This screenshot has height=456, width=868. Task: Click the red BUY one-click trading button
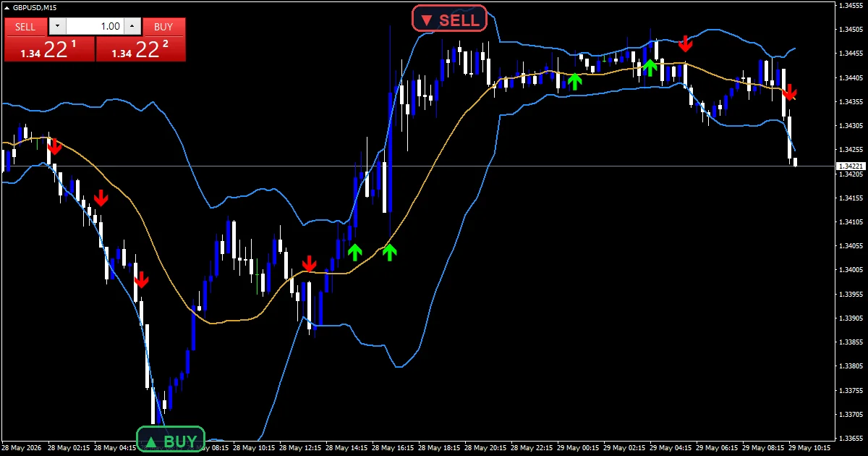(x=163, y=27)
